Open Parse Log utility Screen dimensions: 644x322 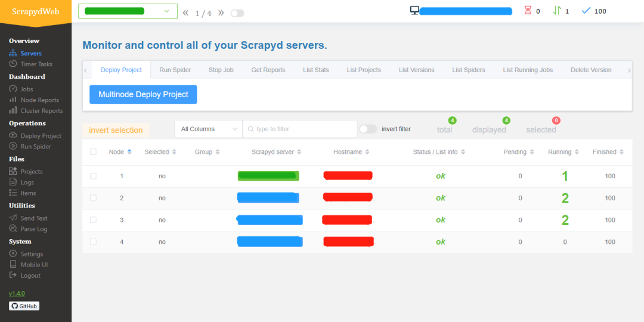click(x=28, y=229)
